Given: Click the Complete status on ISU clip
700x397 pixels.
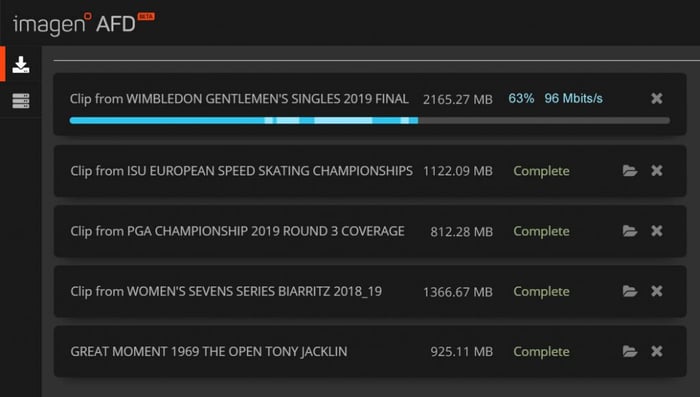Looking at the screenshot, I should coord(541,171).
